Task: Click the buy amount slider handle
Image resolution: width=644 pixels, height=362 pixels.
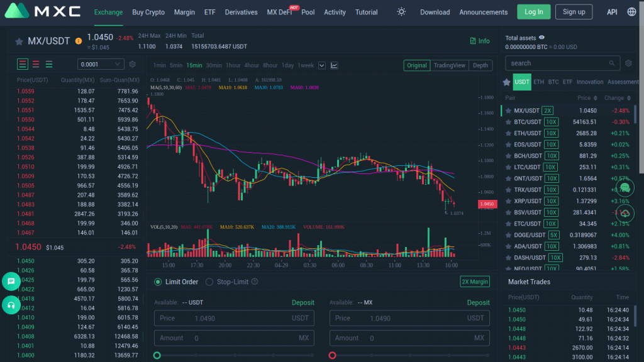Action: (157, 356)
